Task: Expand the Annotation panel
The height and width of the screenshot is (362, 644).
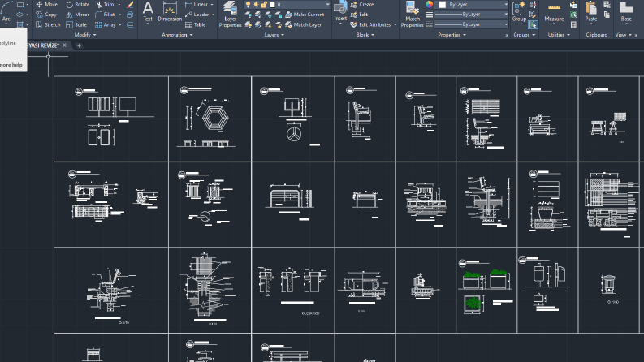Action: [x=177, y=35]
